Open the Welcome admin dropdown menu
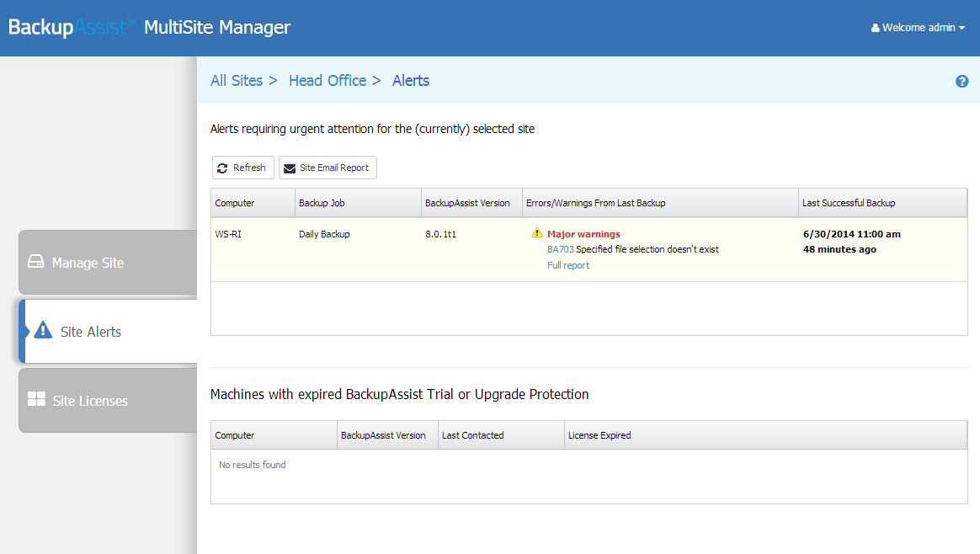The height and width of the screenshot is (554, 980). (919, 28)
